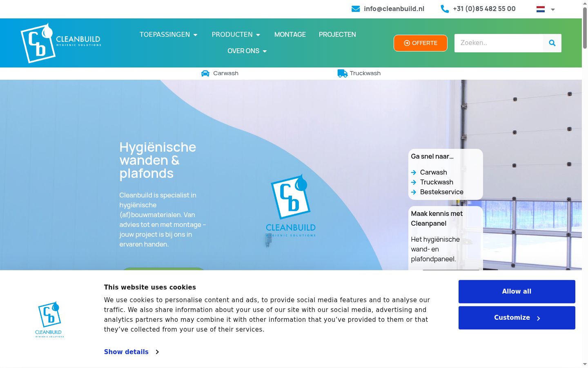Select Truckwash in Ga snel naar list
The image size is (588, 368).
pos(437,182)
